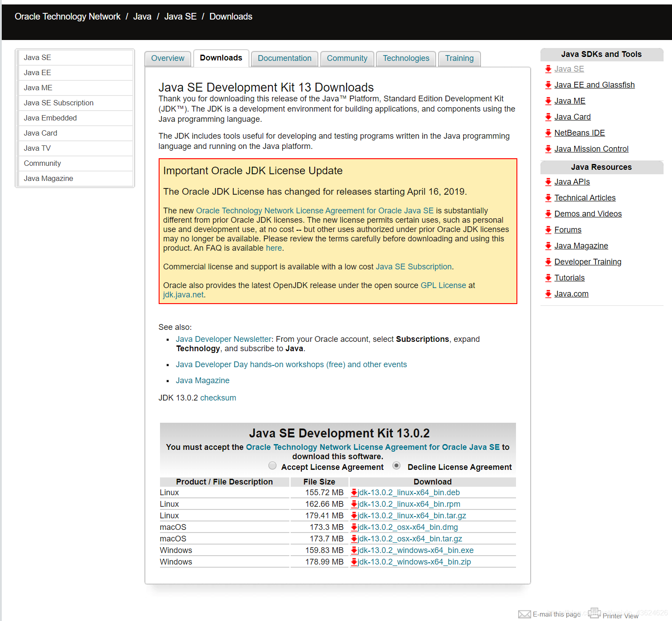Click the red arrow icon next to Java Card
The image size is (672, 621).
(x=548, y=116)
